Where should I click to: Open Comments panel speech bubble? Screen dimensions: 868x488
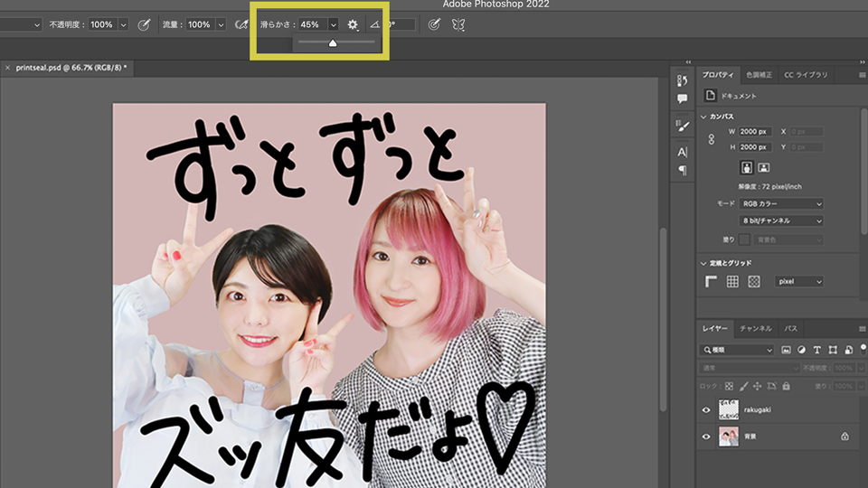click(682, 99)
